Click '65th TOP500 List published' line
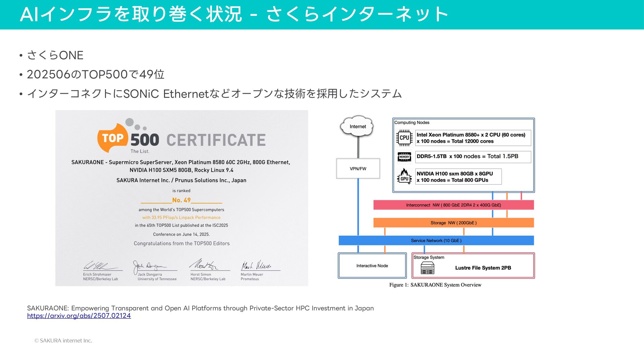 tap(181, 226)
